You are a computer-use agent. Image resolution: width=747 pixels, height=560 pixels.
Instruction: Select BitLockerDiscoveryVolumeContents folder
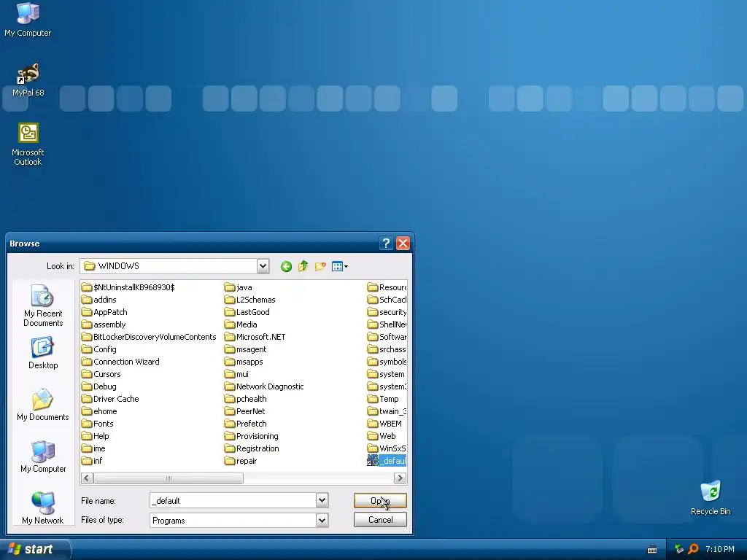(149, 337)
